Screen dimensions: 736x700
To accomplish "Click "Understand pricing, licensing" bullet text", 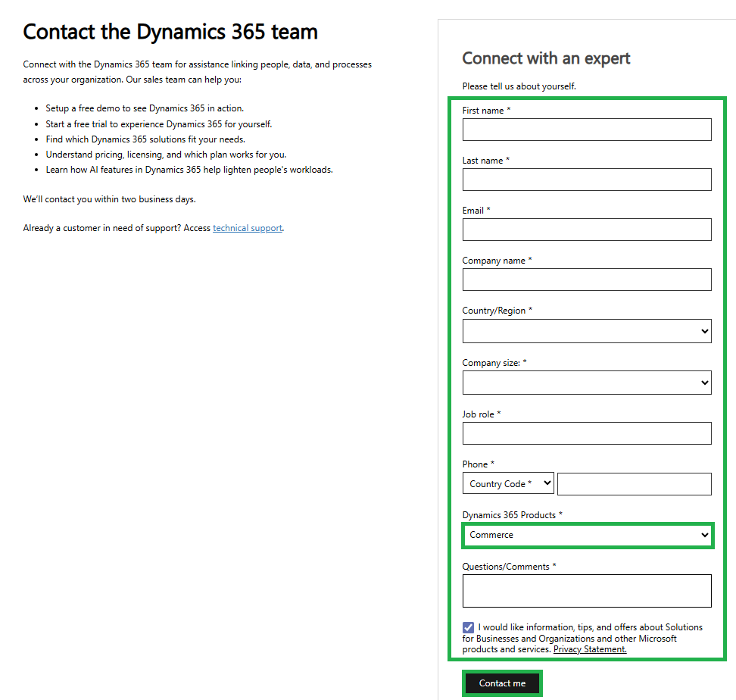I will pos(166,155).
